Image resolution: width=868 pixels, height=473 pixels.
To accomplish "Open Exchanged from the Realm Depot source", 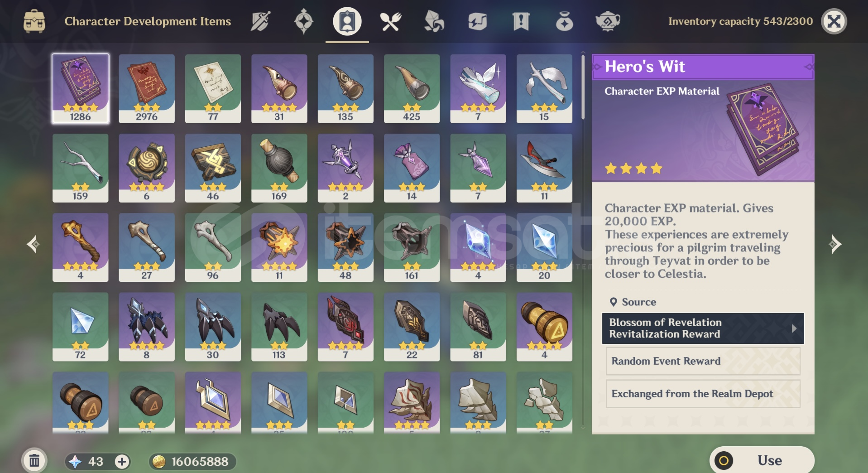I will (x=703, y=394).
